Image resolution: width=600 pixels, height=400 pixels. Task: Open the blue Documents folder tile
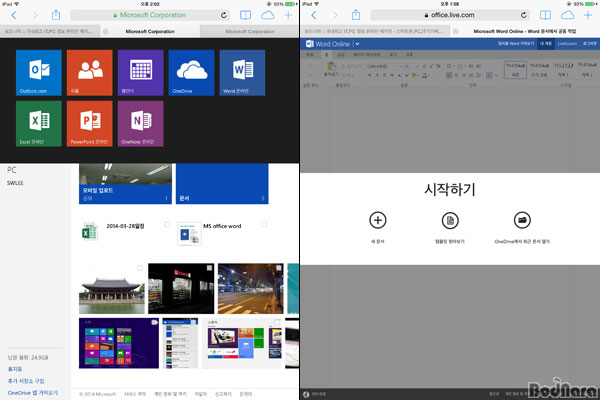click(x=222, y=183)
